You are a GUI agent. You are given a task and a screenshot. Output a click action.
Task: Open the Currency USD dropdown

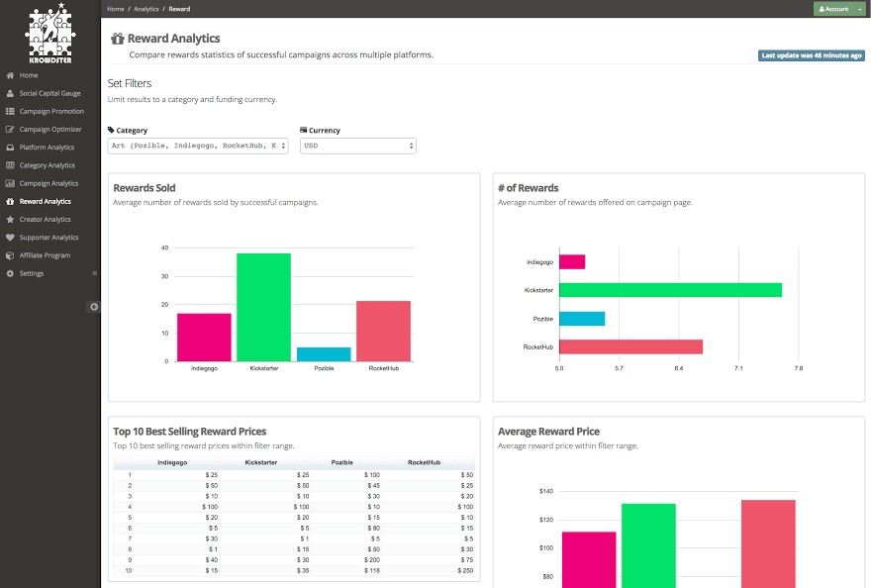(357, 146)
